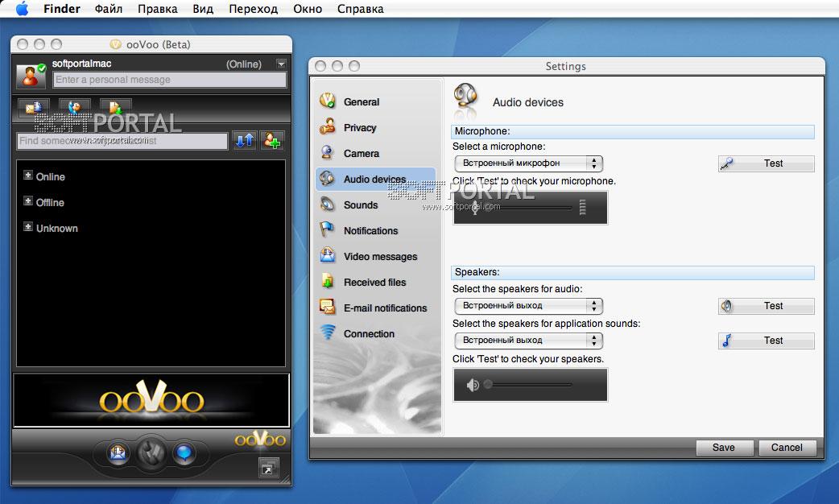839x504 pixels.
Task: Click the Save button
Action: coord(725,448)
